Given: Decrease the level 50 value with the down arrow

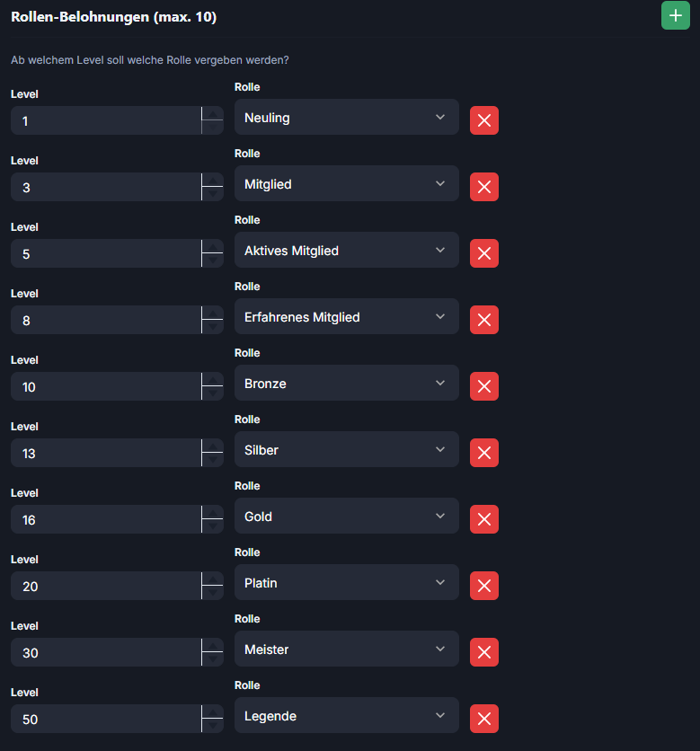Looking at the screenshot, I should click(213, 726).
